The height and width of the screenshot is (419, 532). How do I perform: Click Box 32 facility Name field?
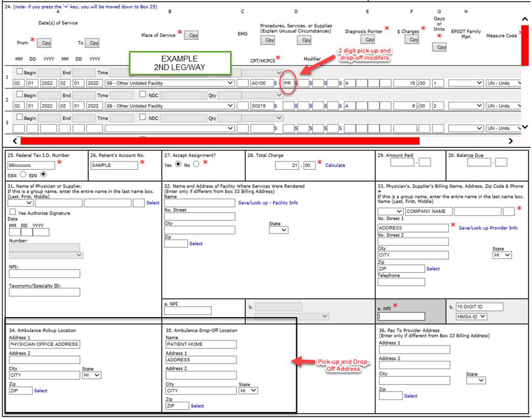click(x=199, y=203)
